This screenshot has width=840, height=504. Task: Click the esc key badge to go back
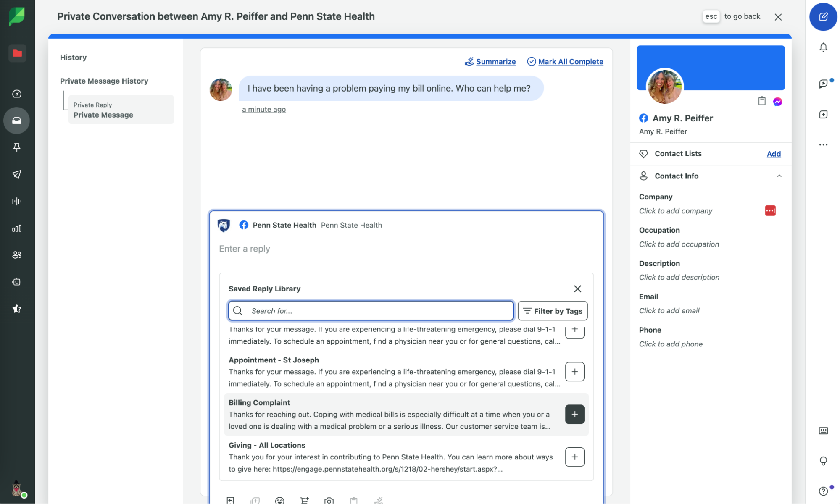(711, 16)
